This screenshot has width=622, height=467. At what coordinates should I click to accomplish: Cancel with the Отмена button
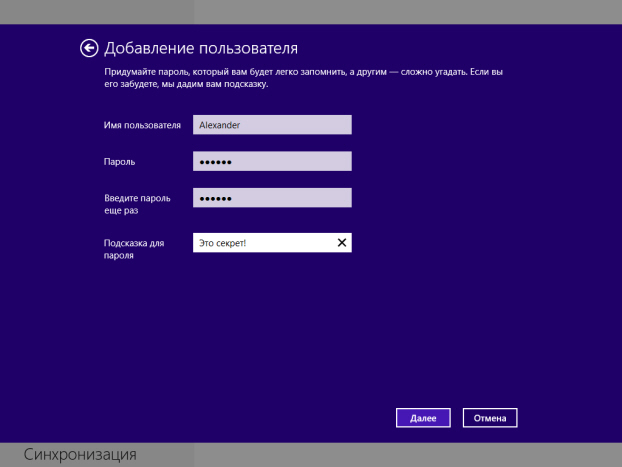(x=490, y=418)
